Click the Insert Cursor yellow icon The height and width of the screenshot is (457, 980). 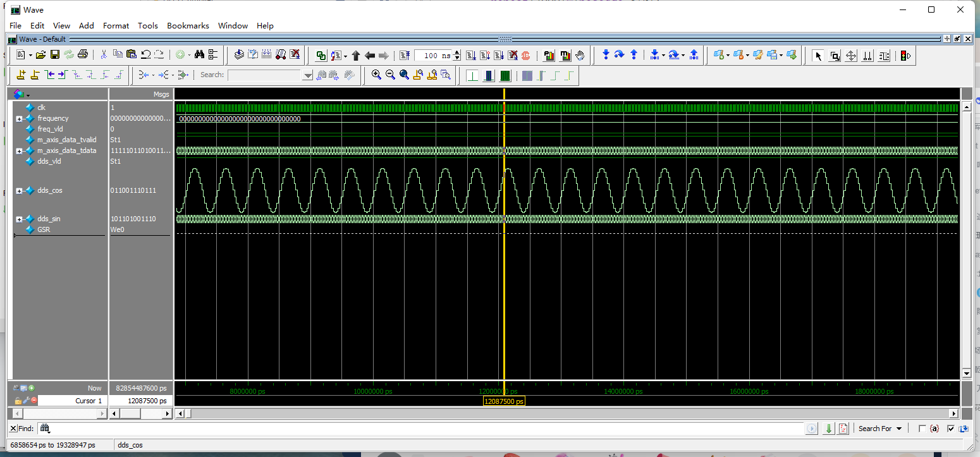tap(21, 75)
